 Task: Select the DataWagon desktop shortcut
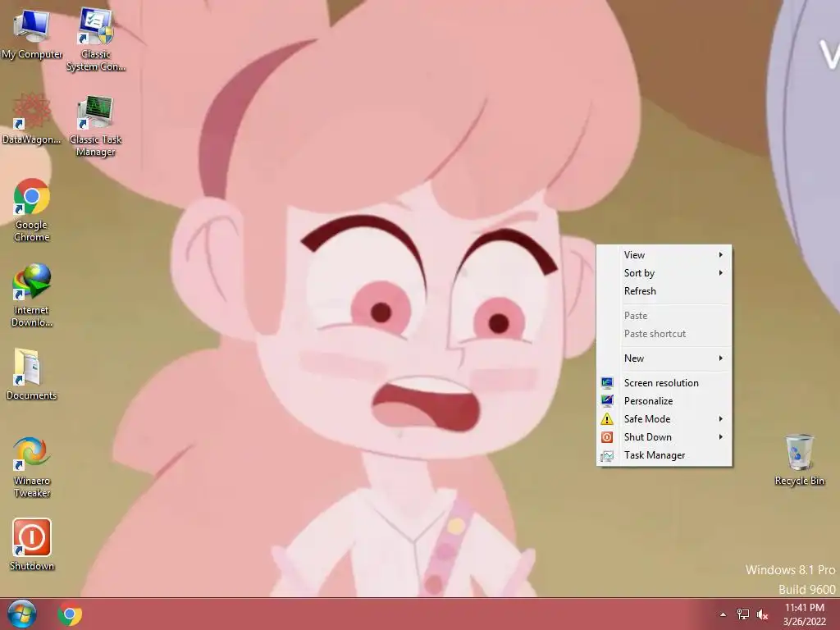(x=32, y=119)
